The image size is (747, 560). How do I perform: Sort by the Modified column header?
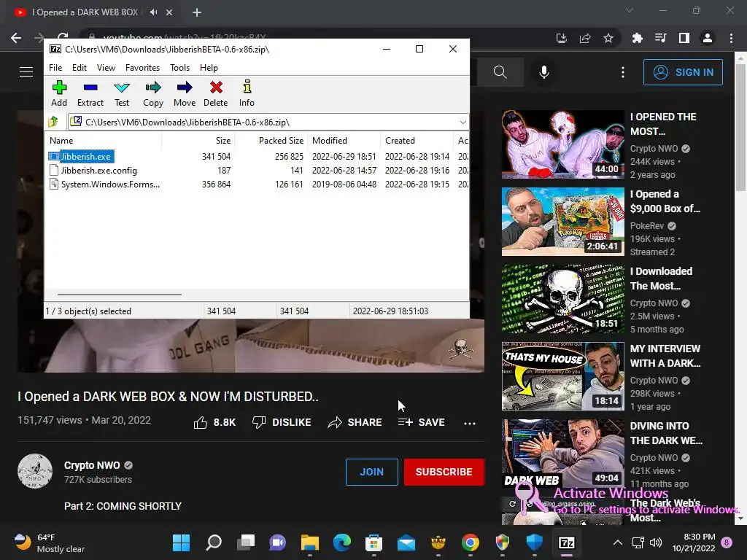pos(344,141)
